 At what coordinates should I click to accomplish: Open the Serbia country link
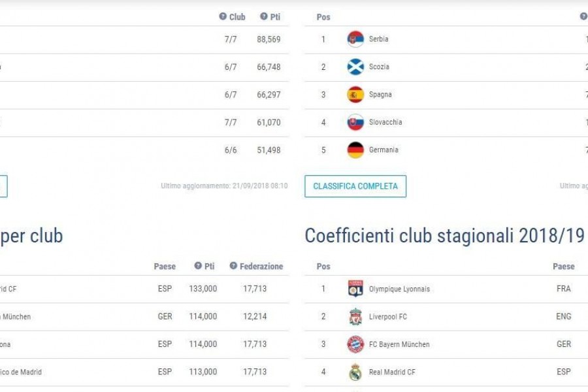point(378,39)
